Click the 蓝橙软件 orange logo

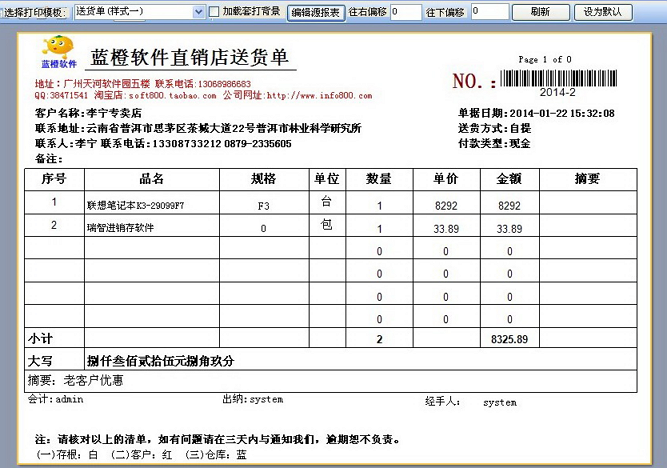pos(59,52)
